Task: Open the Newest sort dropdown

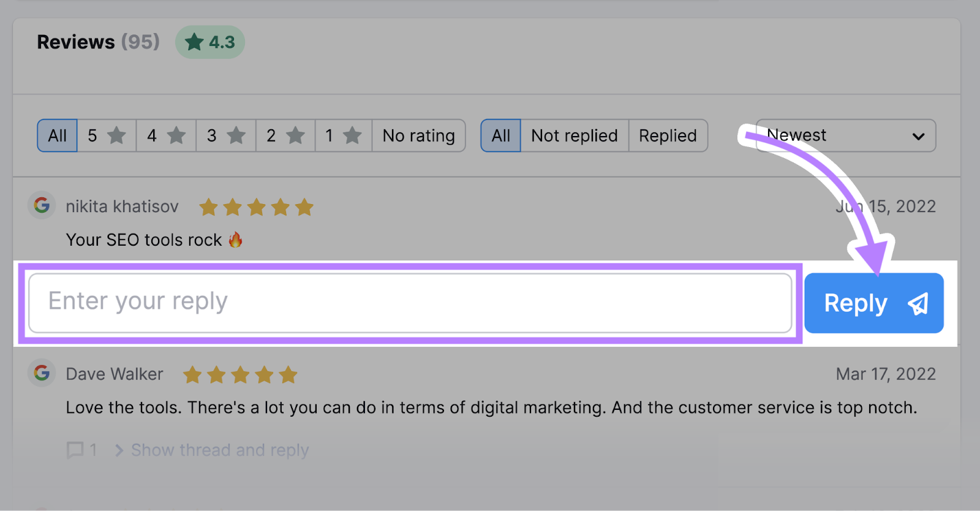Action: pyautogui.click(x=845, y=135)
